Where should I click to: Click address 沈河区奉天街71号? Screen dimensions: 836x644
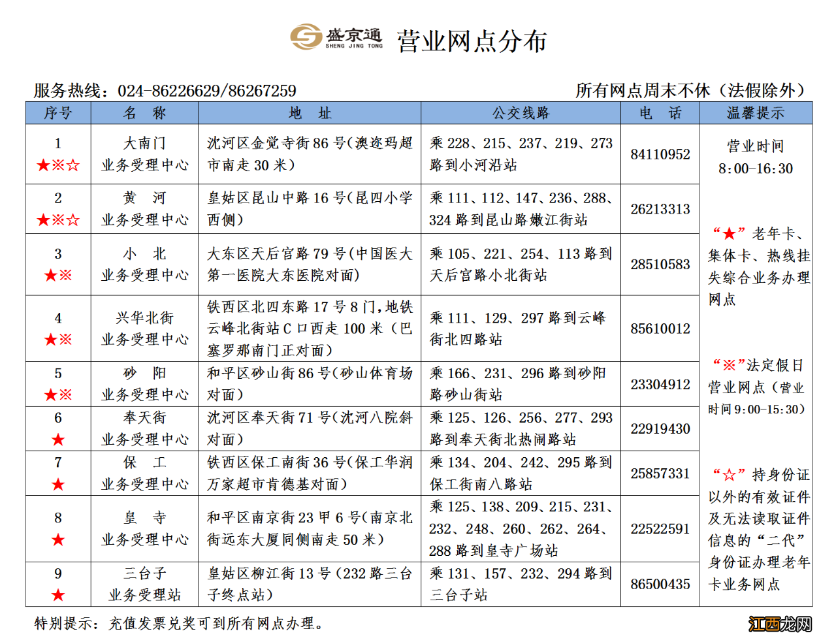(x=310, y=428)
